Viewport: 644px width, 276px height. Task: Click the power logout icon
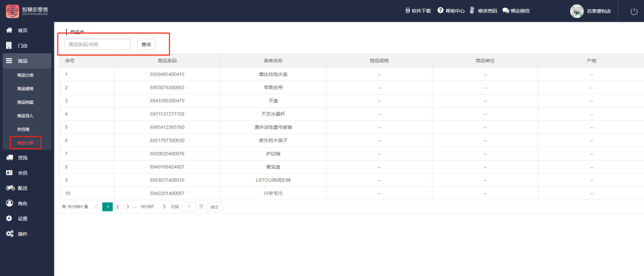point(634,11)
